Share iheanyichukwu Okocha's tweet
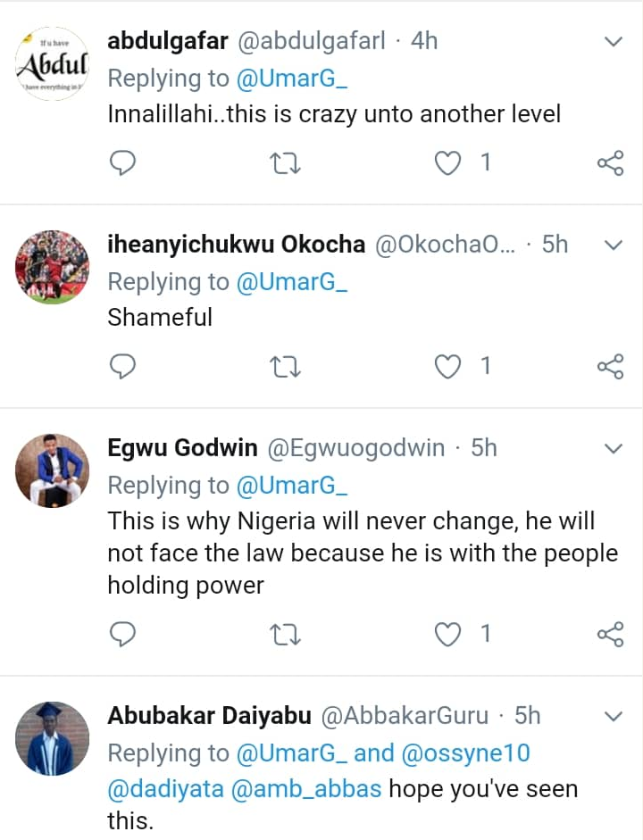The width and height of the screenshot is (643, 840). click(609, 366)
